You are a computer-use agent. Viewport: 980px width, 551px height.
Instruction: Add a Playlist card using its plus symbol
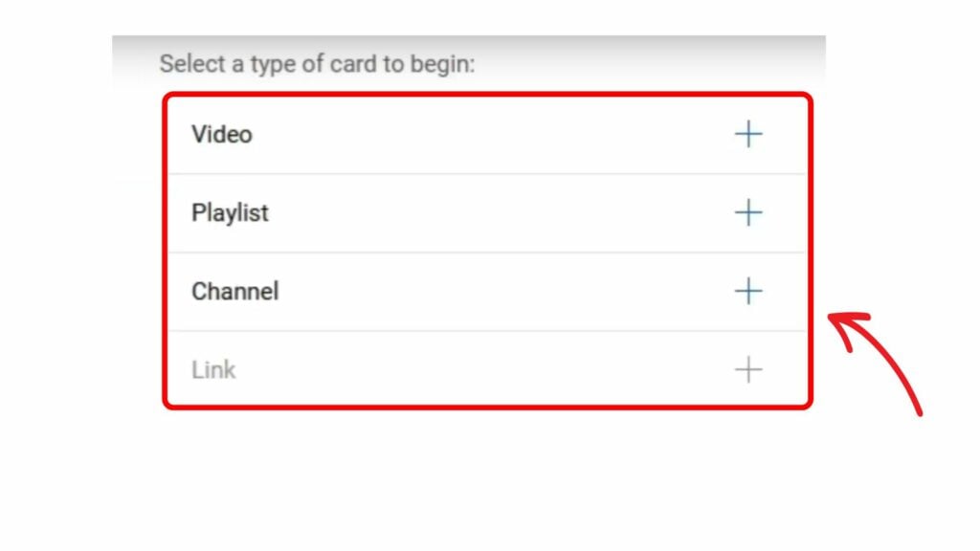point(749,212)
